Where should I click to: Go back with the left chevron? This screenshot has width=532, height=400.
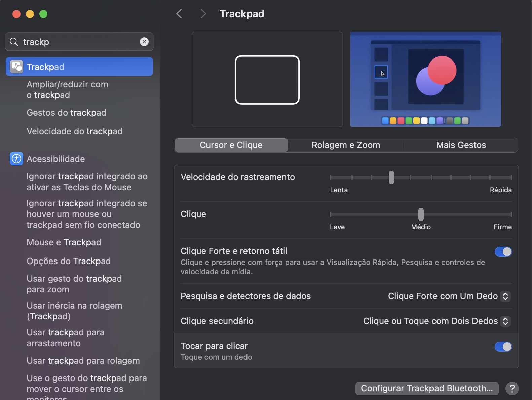coord(179,14)
